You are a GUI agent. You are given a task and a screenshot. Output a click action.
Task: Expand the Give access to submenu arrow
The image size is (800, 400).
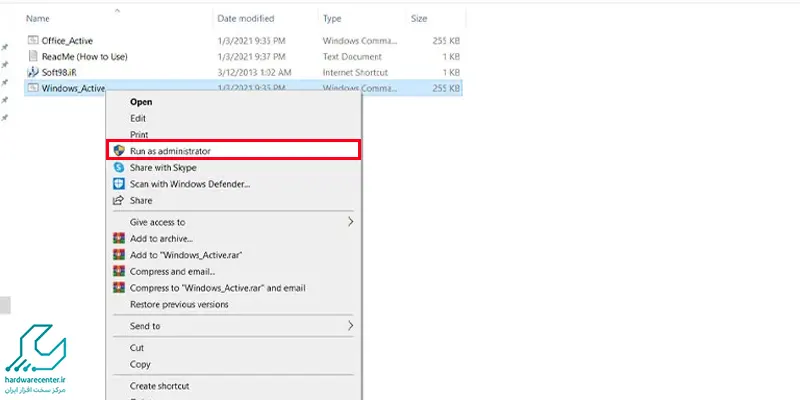point(351,222)
